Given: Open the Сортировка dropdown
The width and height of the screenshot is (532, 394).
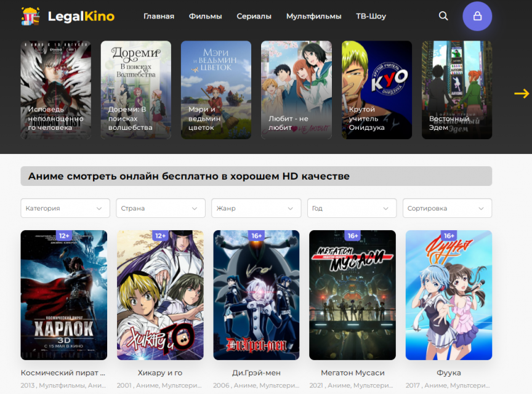Looking at the screenshot, I should 447,208.
